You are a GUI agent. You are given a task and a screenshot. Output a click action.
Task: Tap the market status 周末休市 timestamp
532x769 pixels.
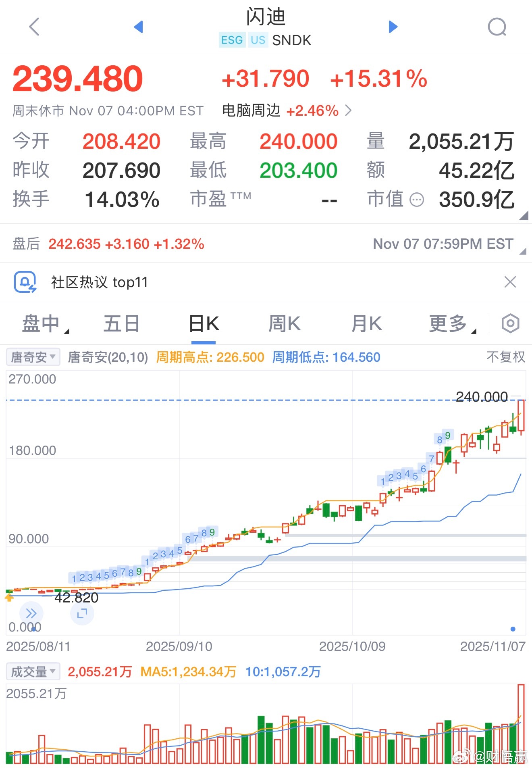[108, 110]
